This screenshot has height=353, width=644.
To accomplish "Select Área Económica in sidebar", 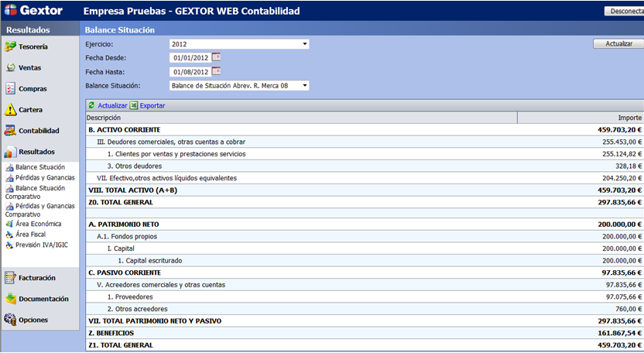I will point(38,224).
